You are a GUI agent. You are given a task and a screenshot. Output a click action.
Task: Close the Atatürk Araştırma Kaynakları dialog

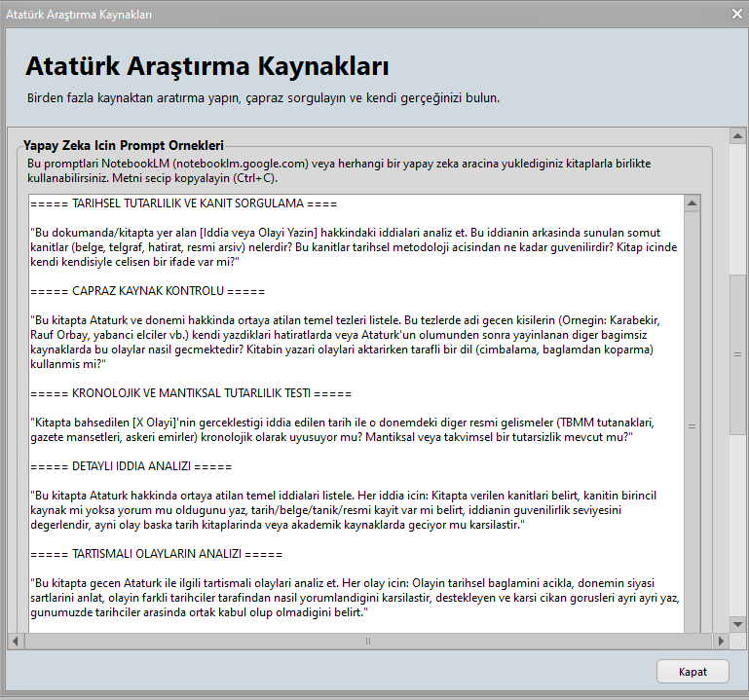[737, 14]
